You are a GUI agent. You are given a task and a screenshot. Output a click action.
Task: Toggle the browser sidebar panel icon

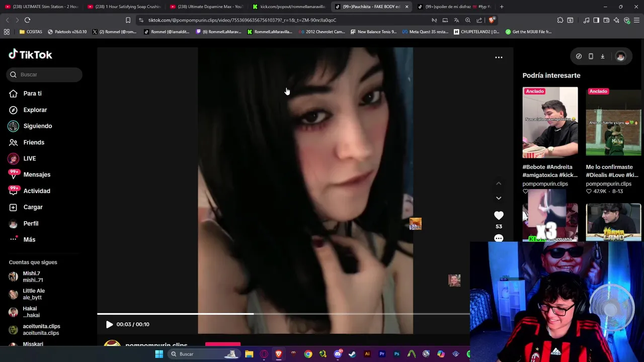(596, 20)
